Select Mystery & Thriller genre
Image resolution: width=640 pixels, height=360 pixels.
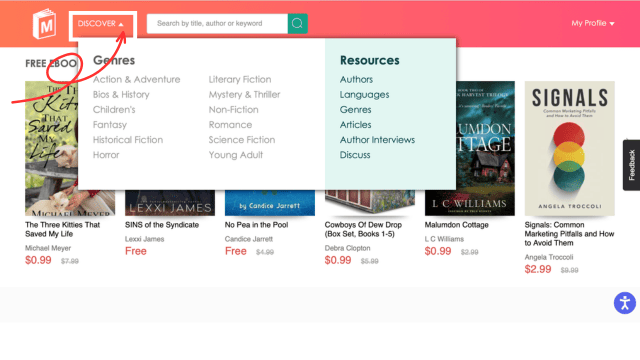[x=244, y=94]
